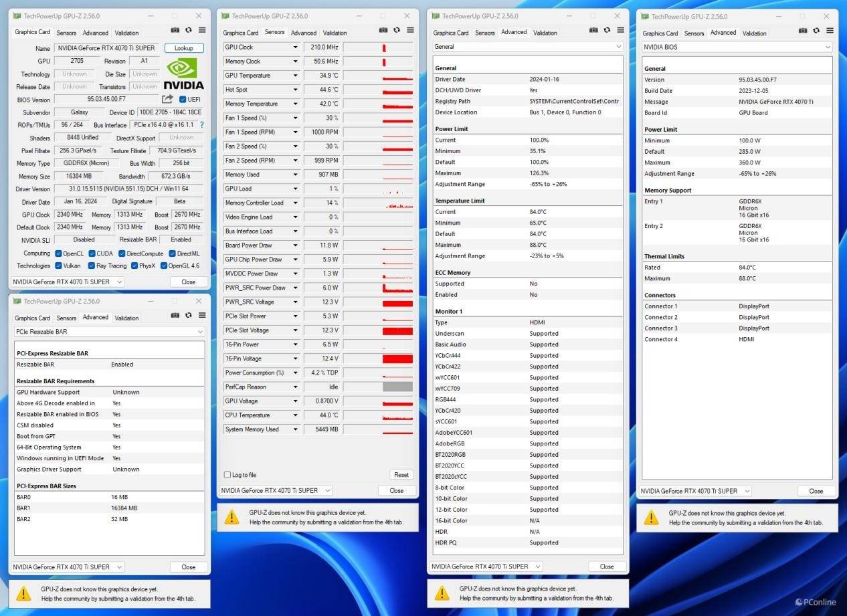
Task: Expand the NVIDIA BIOS category dropdown
Action: pyautogui.click(x=828, y=47)
